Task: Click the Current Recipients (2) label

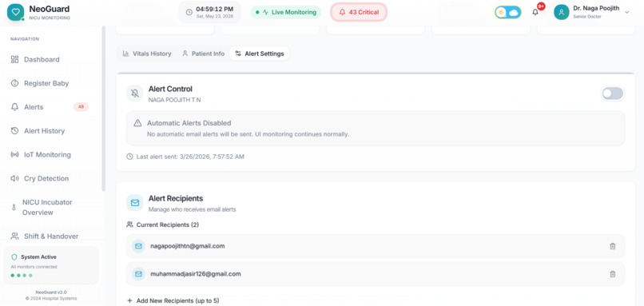Action: tap(168, 225)
